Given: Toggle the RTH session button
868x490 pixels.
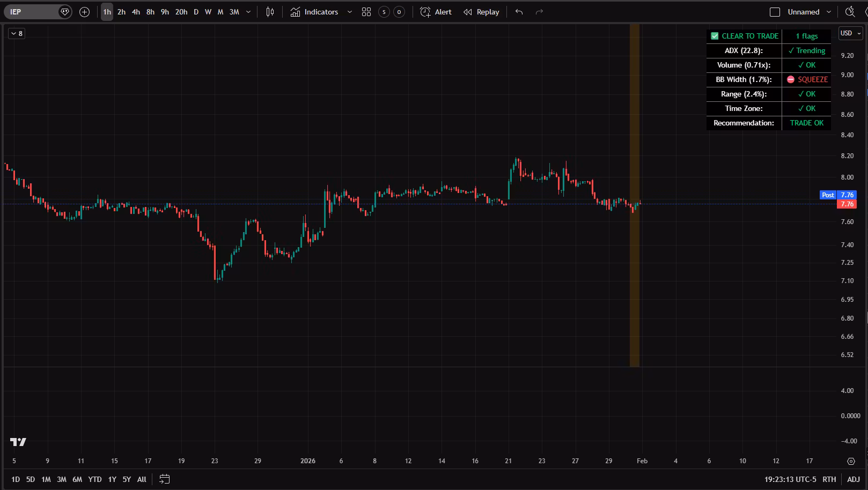Looking at the screenshot, I should (829, 479).
